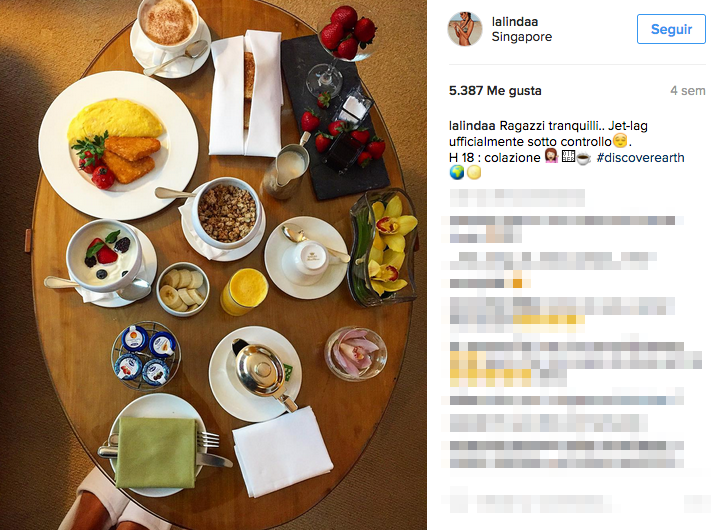Click the relieved face emoji after controllo
This screenshot has height=530, width=723.
pyautogui.click(x=620, y=141)
